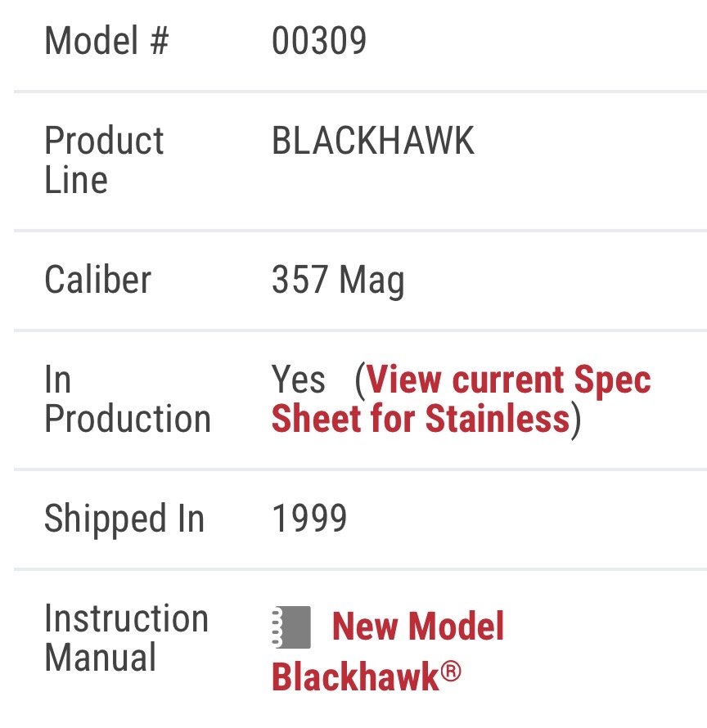The image size is (707, 728).
Task: Select the Instruction Manual row label
Action: coord(126,638)
